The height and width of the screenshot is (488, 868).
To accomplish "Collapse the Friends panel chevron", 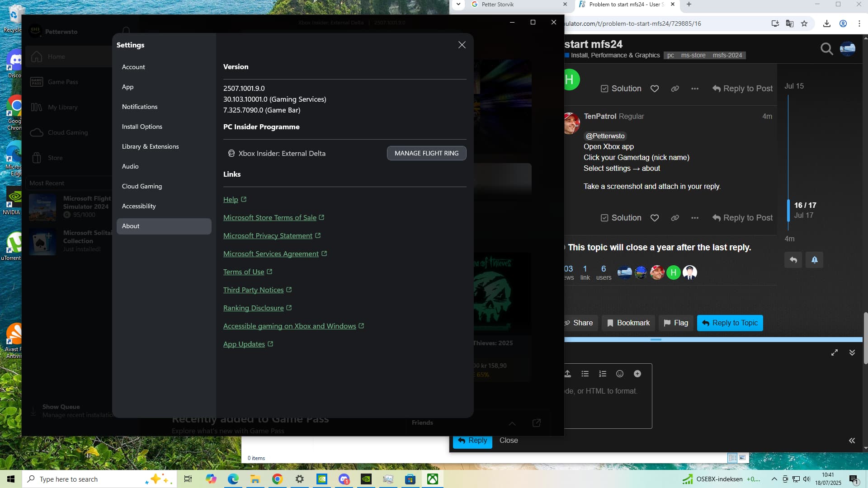I will pyautogui.click(x=512, y=424).
